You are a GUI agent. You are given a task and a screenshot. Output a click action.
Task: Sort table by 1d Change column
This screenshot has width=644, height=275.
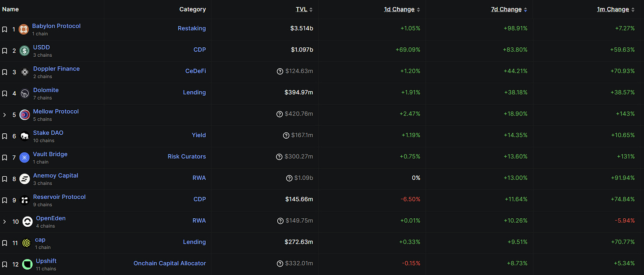point(402,9)
